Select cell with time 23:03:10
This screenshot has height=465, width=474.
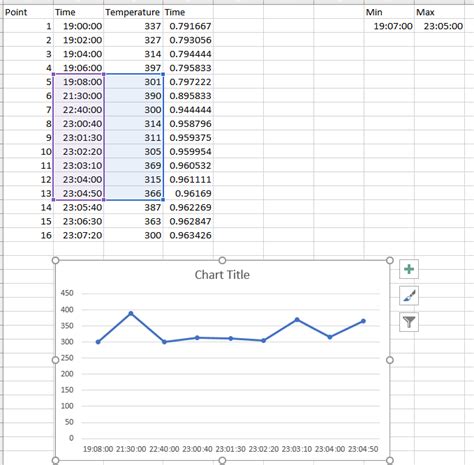(78, 166)
